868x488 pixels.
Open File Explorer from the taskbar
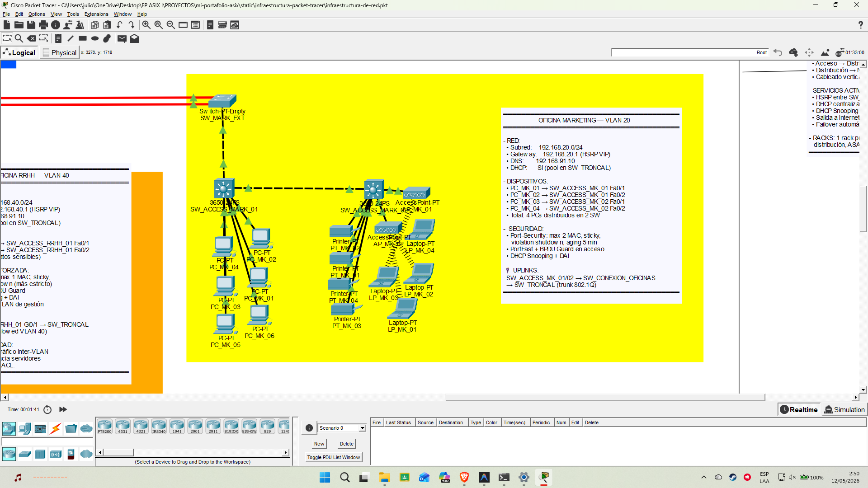coord(385,477)
